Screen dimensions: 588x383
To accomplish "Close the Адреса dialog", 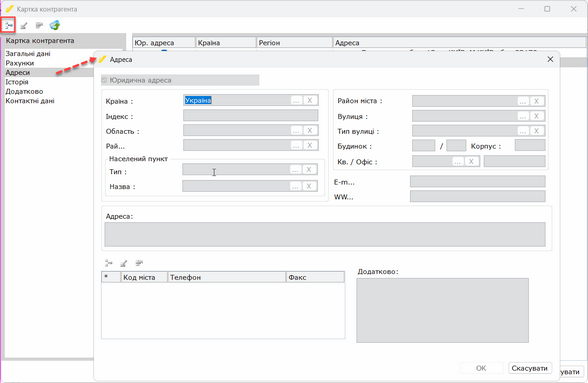I will [x=550, y=59].
